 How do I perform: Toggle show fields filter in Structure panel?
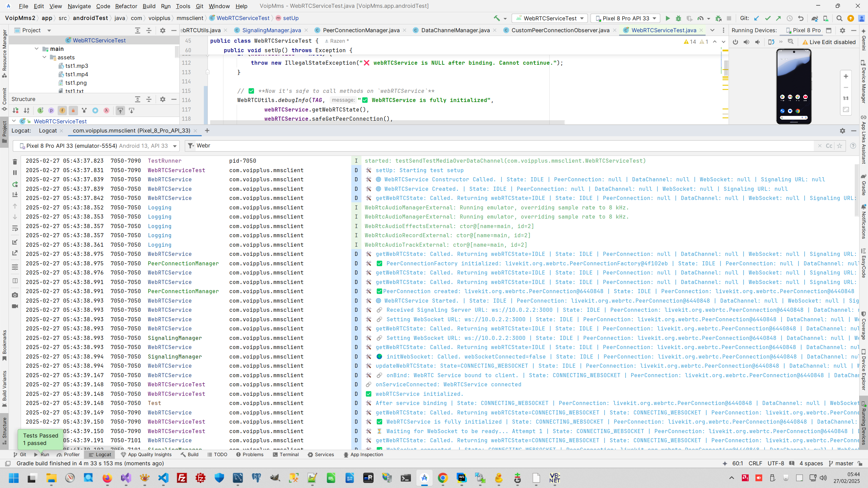[62, 110]
